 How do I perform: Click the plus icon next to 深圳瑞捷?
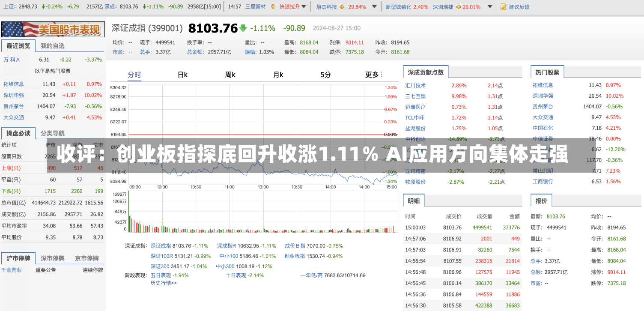point(459,7)
